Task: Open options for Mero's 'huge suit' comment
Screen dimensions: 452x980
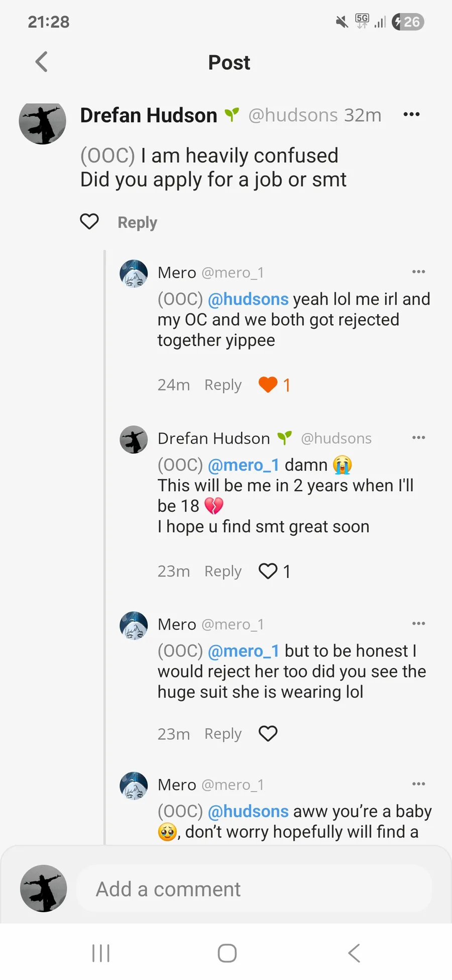Action: [x=418, y=624]
